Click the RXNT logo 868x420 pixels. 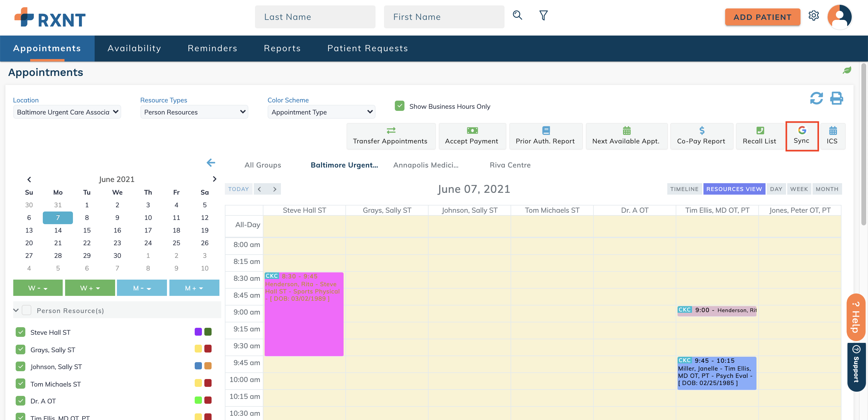click(x=50, y=17)
